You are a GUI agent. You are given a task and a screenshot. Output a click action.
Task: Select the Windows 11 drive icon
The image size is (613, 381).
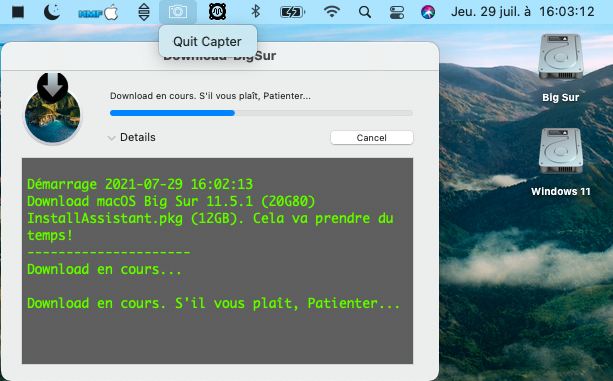click(561, 151)
